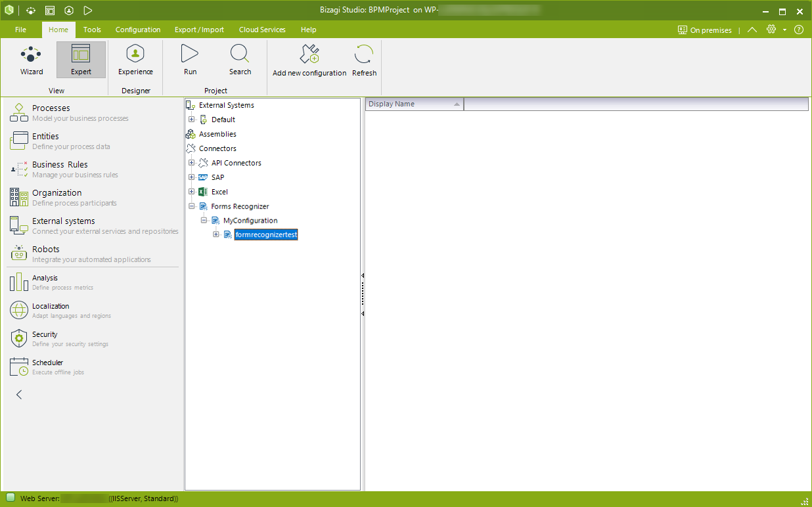
Task: Open the help question mark icon
Action: click(x=799, y=30)
